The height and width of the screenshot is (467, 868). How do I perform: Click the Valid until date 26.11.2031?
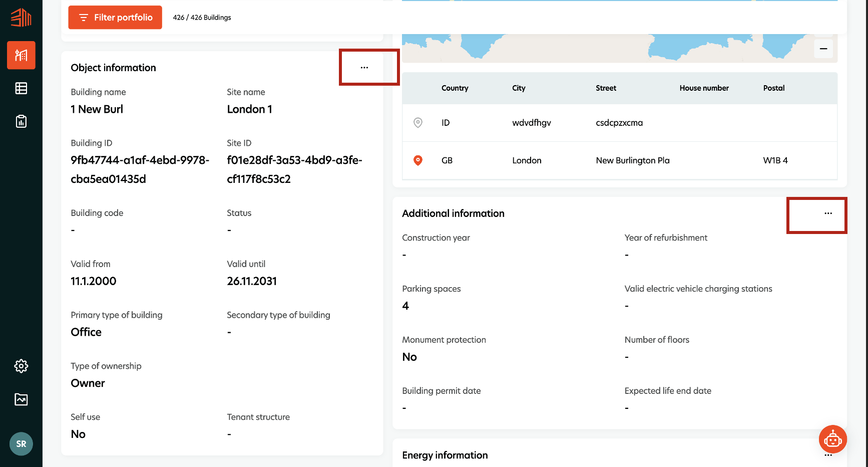252,281
